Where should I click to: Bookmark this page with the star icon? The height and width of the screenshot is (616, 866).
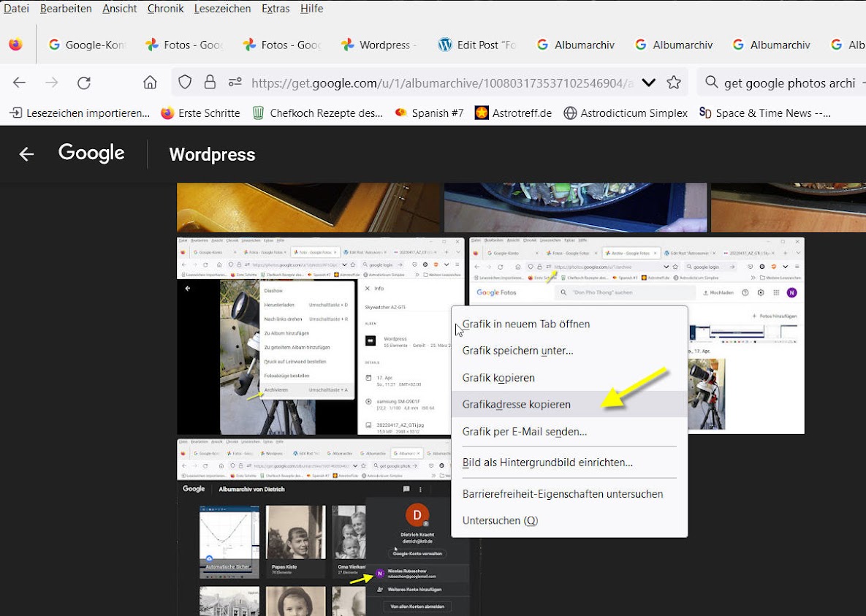click(674, 83)
